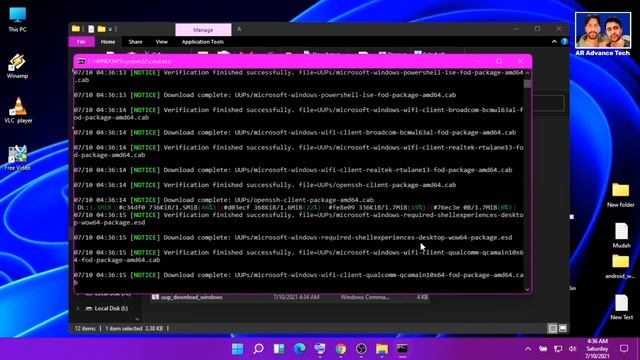Open the notification center icon
This screenshot has width=640, height=360.
point(624,349)
